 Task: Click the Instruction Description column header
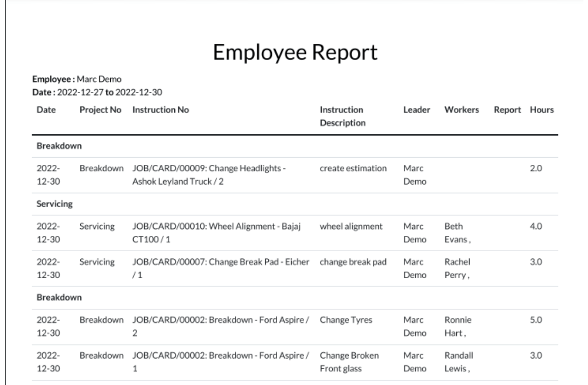pos(342,116)
